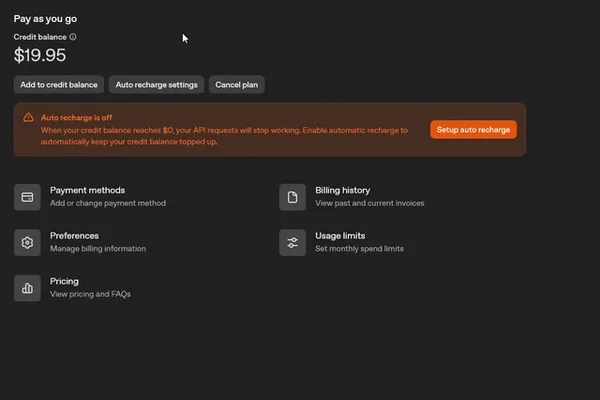The height and width of the screenshot is (400, 600).
Task: Open the Billing history link
Action: click(x=342, y=190)
